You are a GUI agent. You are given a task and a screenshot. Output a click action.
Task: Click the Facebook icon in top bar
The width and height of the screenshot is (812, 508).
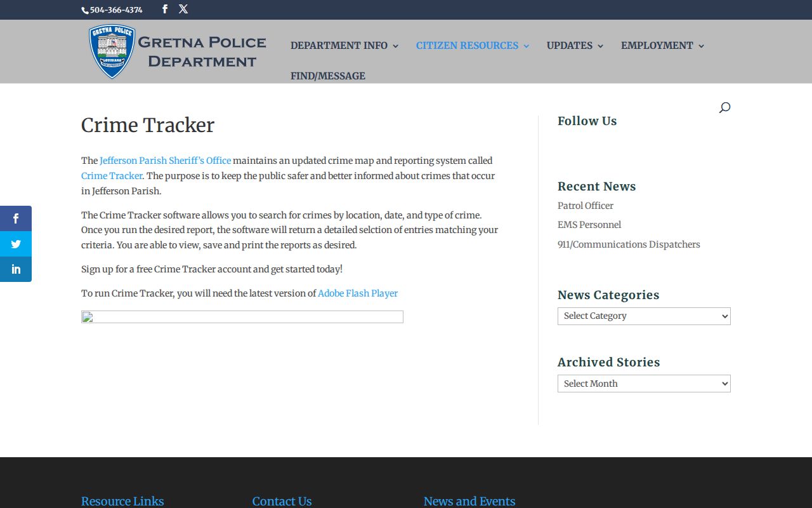click(x=165, y=10)
